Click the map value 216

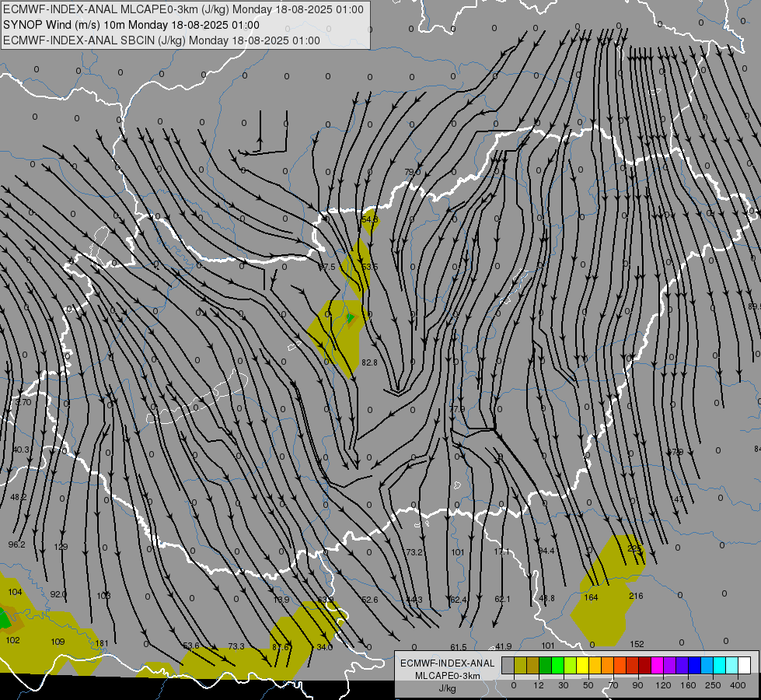click(636, 596)
